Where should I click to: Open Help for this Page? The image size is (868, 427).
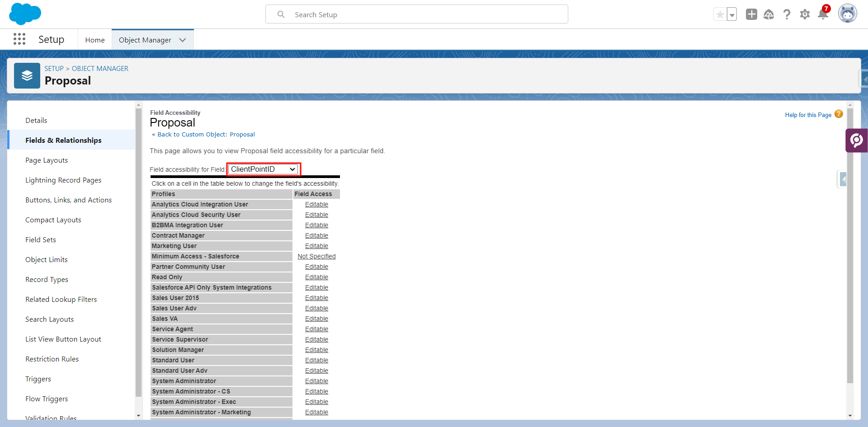pyautogui.click(x=808, y=115)
